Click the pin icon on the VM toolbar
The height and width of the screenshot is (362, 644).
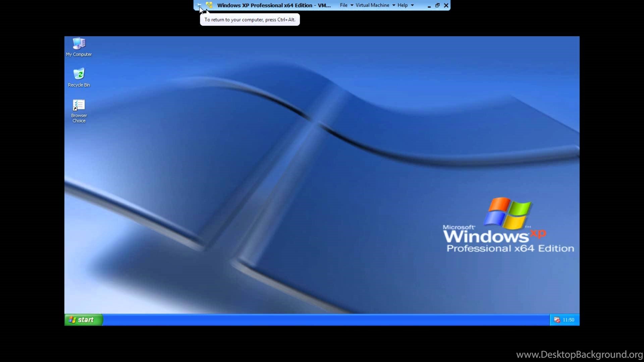199,5
